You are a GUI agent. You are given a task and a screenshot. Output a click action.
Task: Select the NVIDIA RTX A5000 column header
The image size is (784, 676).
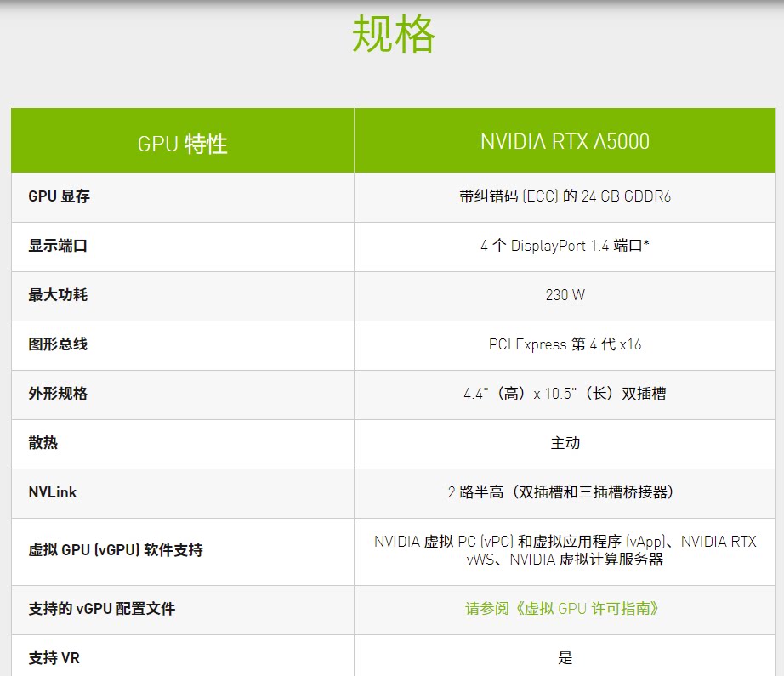tap(565, 141)
